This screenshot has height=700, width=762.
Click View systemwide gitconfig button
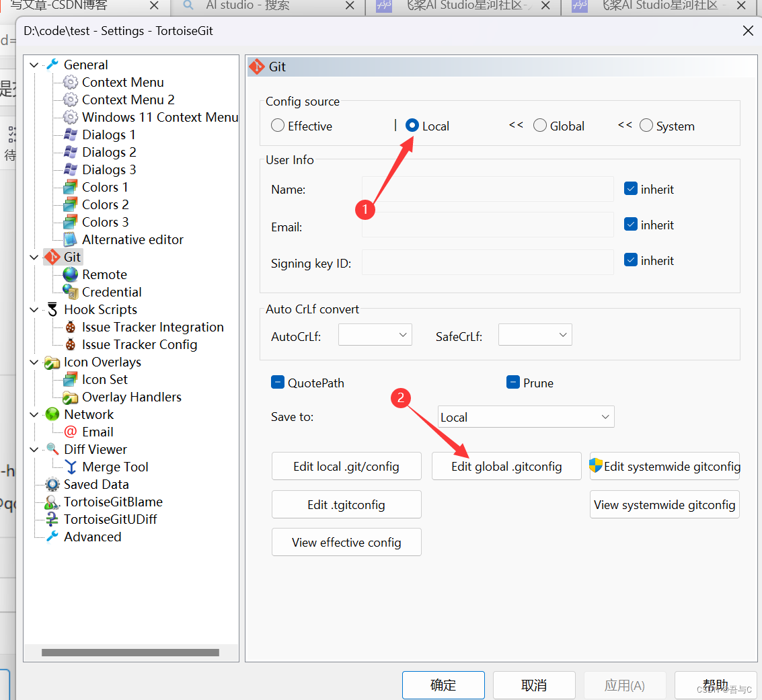(664, 505)
